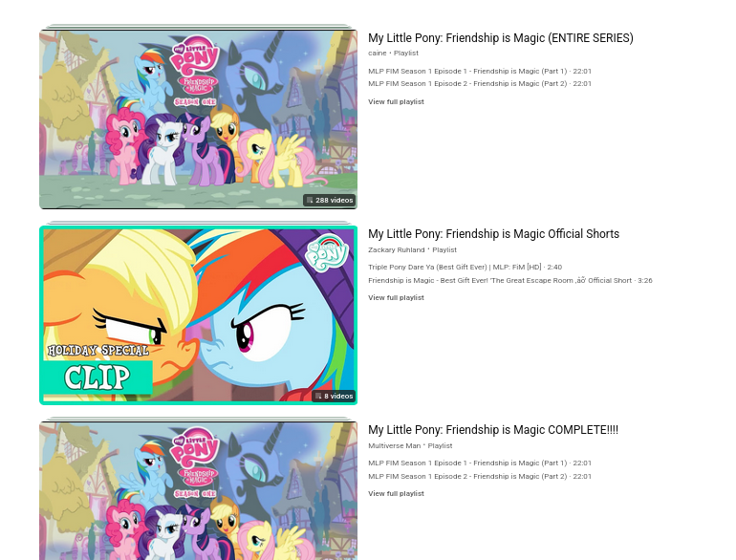Image resolution: width=736 pixels, height=560 pixels.
Task: Visit the caine channel link
Action: (377, 54)
